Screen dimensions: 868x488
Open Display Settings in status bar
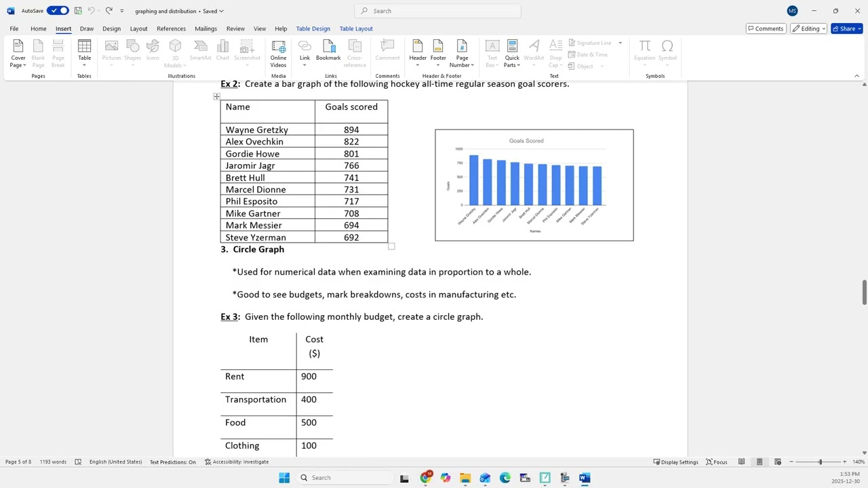[676, 462]
